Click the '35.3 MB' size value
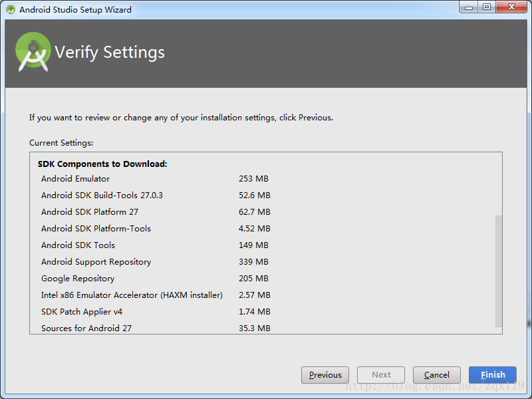This screenshot has height=399, width=532. (255, 328)
